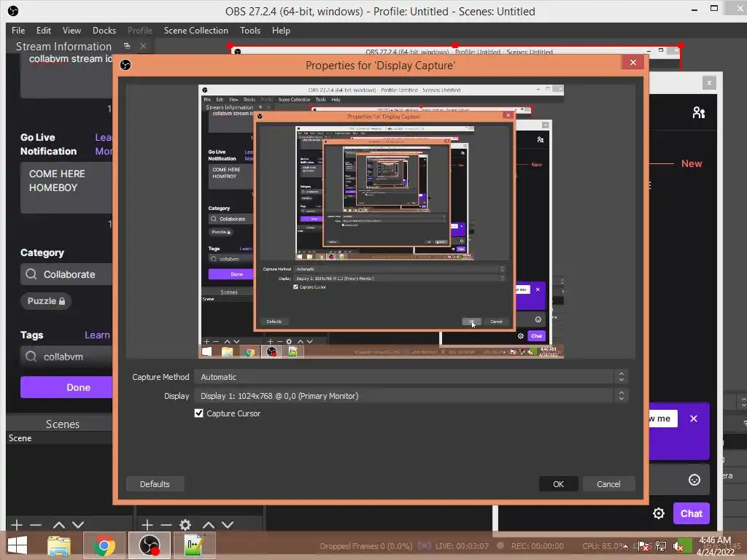Screen dimensions: 747x560
Task: Click OK in Display Capture properties
Action: (558, 484)
